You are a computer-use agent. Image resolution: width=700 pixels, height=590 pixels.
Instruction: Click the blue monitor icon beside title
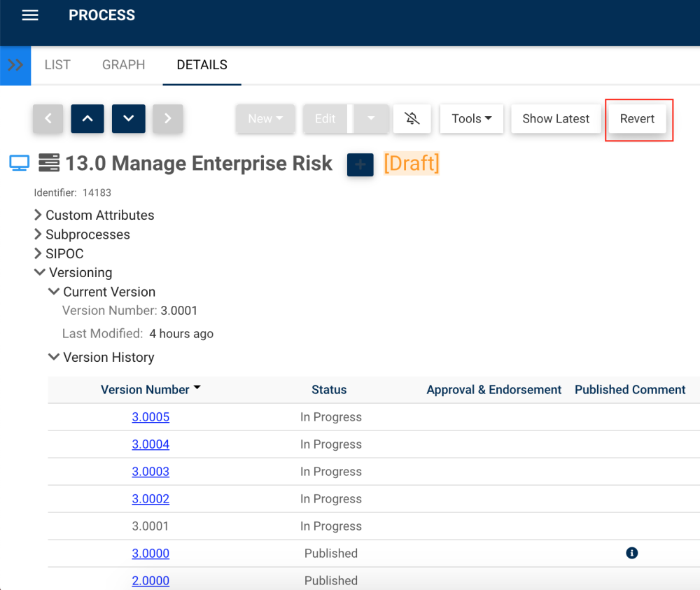pyautogui.click(x=20, y=164)
